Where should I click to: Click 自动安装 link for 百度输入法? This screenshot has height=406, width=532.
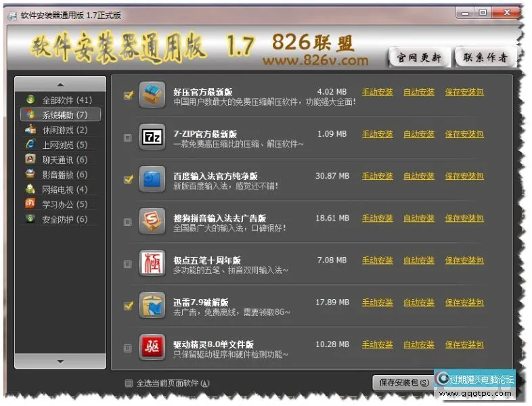[x=419, y=176]
